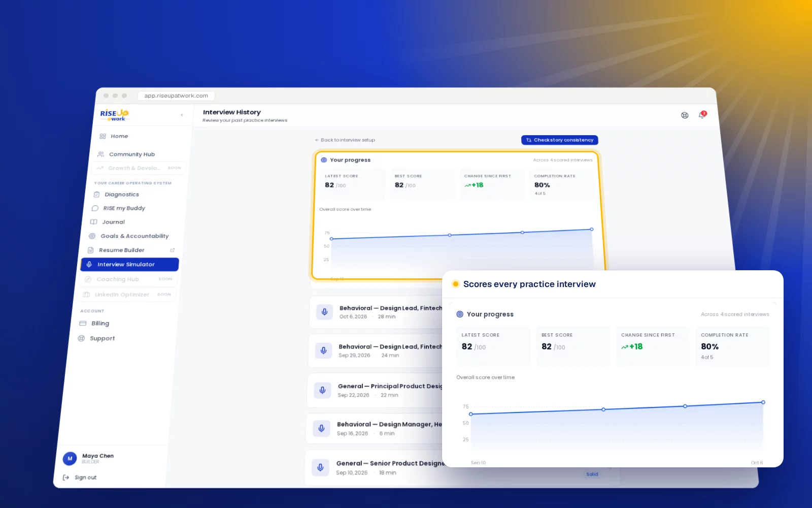Screen dimensions: 812x508
Task: Collapse the sidebar with the chevron
Action: click(x=182, y=115)
